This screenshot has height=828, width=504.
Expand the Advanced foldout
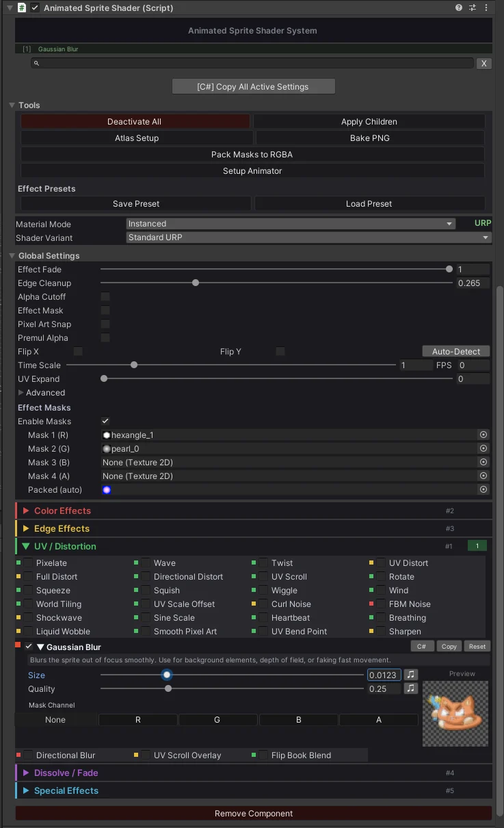point(21,392)
